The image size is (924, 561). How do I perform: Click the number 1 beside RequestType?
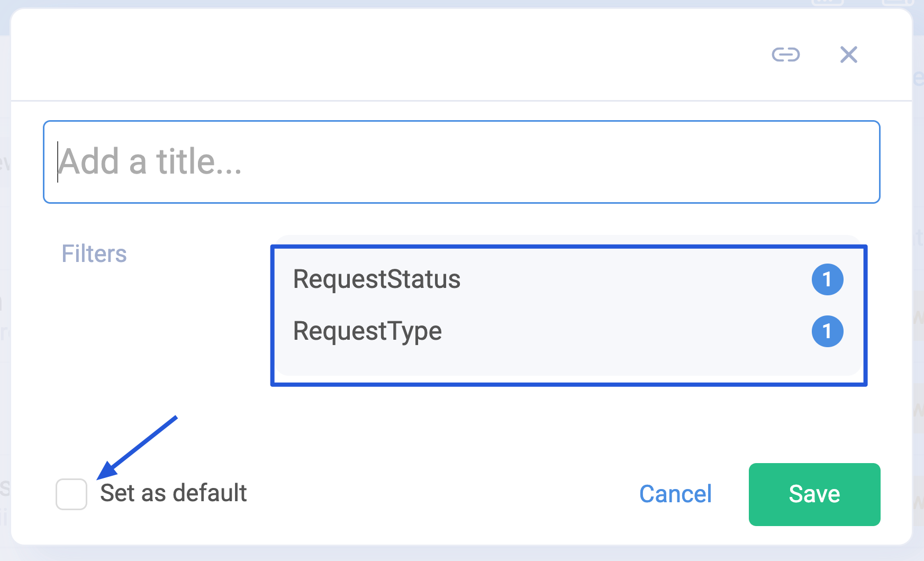827,331
